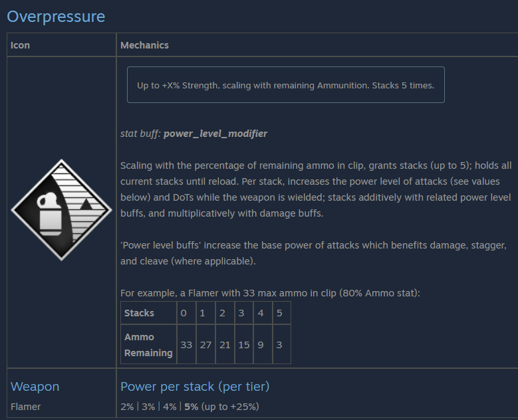Click the Ammo Remaining row header
The width and height of the screenshot is (518, 420).
[x=149, y=344]
